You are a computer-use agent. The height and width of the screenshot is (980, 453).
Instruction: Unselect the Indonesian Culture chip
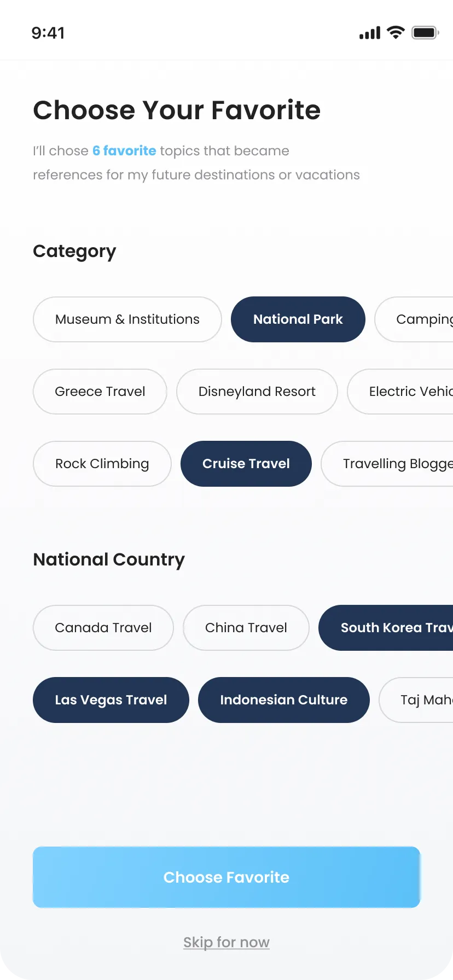pos(284,700)
